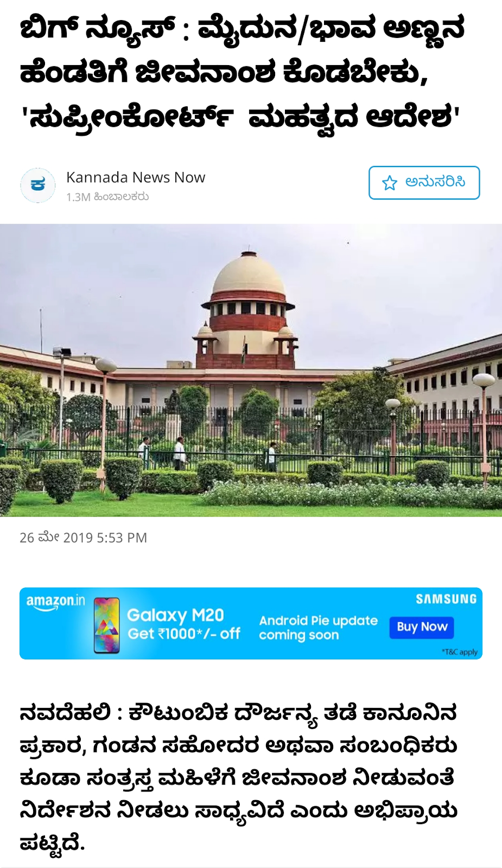Open the Kannada News Now publisher avatar
This screenshot has width=502, height=868.
38,186
